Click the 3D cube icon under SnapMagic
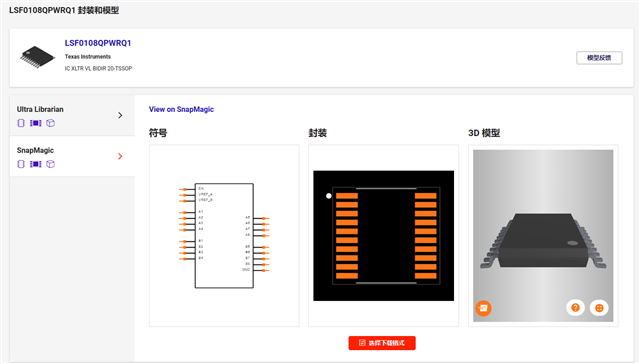640x364 pixels. coord(50,164)
